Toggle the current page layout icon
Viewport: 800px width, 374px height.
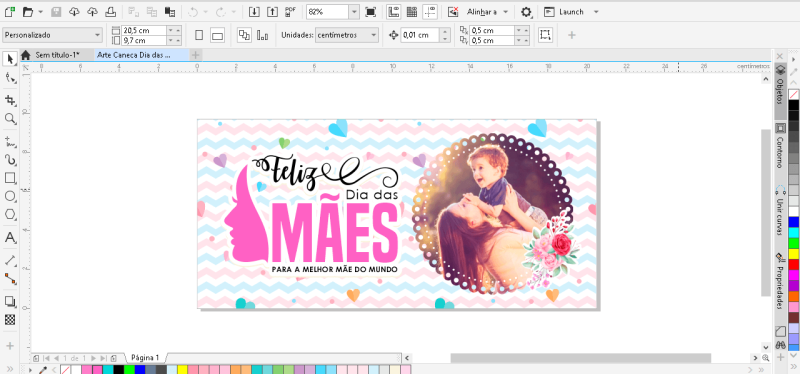point(262,35)
